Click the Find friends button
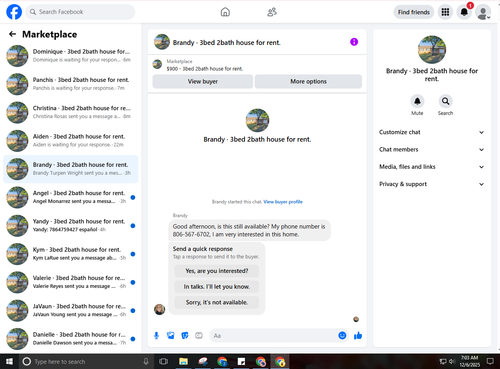Image resolution: width=500 pixels, height=369 pixels. click(414, 12)
